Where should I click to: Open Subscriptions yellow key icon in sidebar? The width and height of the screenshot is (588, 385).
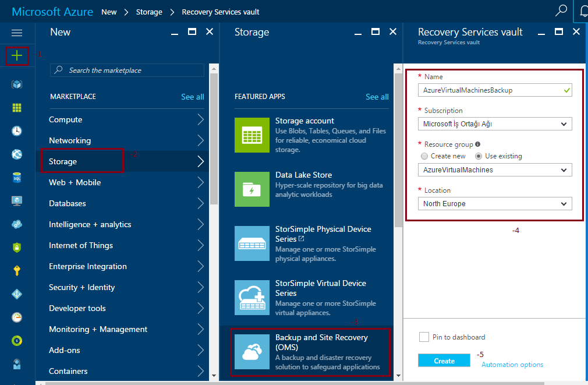point(17,271)
